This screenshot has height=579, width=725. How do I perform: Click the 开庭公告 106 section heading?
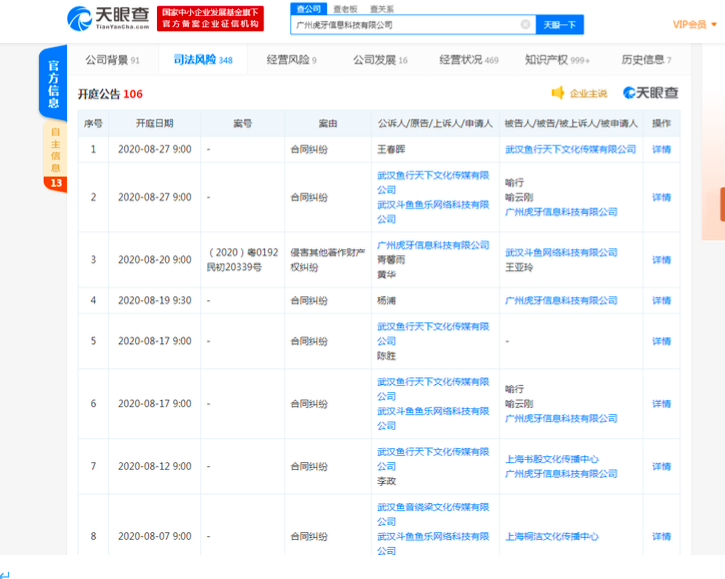(x=110, y=94)
